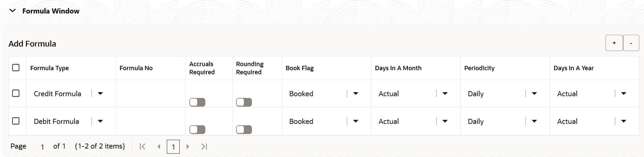Open Days In A Year dropdown, Debit row
Image resolution: width=644 pixels, height=157 pixels.
click(x=624, y=121)
